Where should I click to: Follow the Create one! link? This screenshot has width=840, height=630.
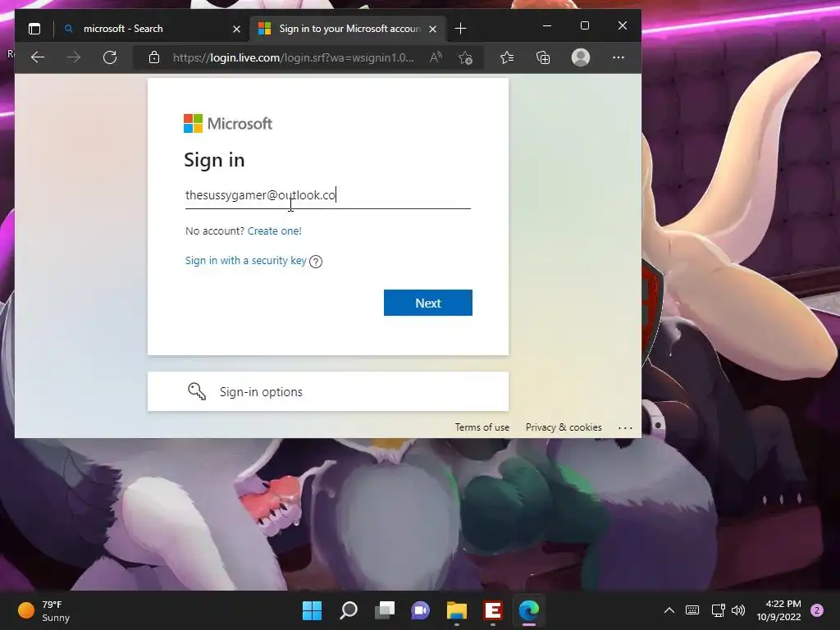(274, 231)
